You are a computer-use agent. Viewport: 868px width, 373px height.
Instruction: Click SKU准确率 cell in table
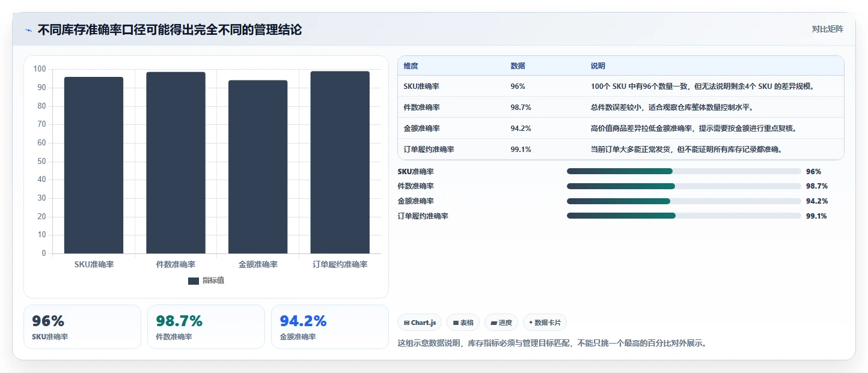pos(421,86)
